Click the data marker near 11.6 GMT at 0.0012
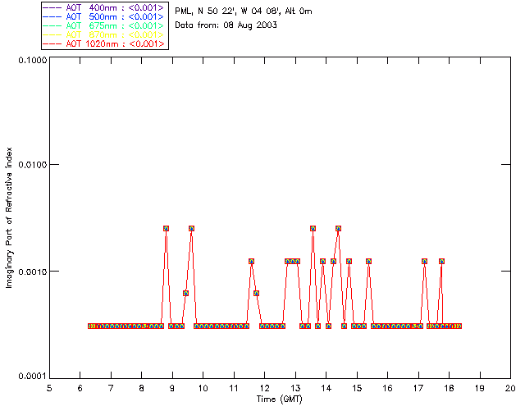525x420 pixels. (252, 261)
